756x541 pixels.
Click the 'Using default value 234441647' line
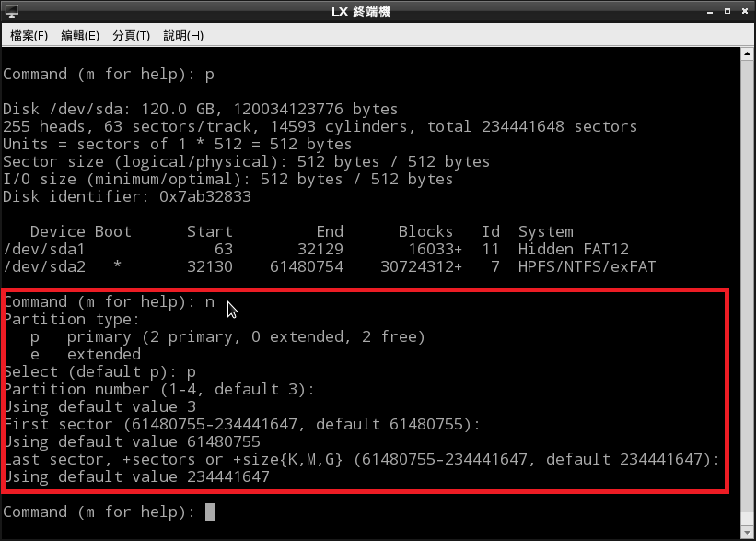click(x=136, y=476)
